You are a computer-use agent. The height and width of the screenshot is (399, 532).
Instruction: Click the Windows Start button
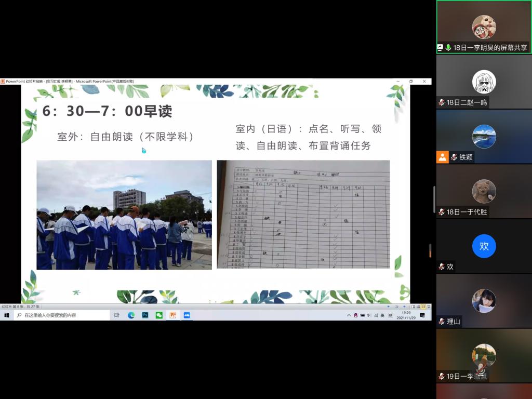[x=7, y=315]
